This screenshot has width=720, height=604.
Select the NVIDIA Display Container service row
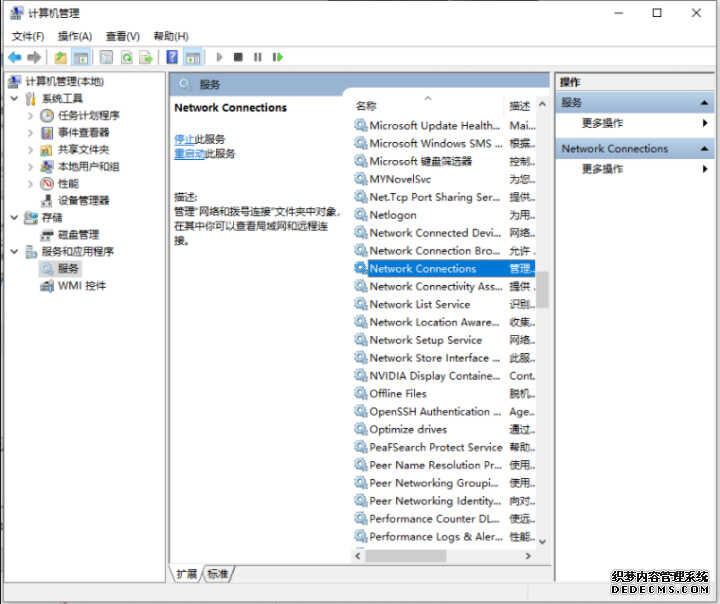coord(444,376)
